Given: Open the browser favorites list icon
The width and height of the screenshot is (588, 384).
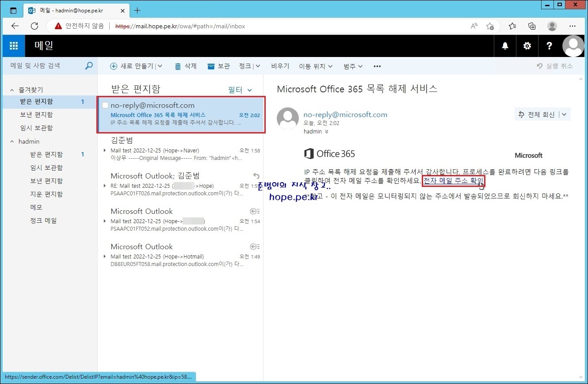Looking at the screenshot, I should [512, 26].
